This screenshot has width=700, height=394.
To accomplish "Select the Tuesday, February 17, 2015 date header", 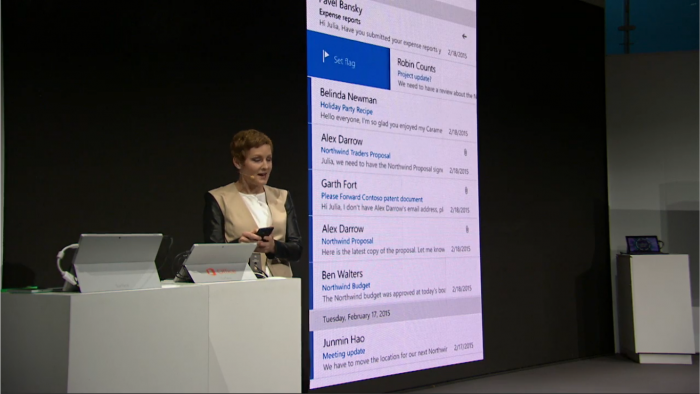I will (x=356, y=316).
